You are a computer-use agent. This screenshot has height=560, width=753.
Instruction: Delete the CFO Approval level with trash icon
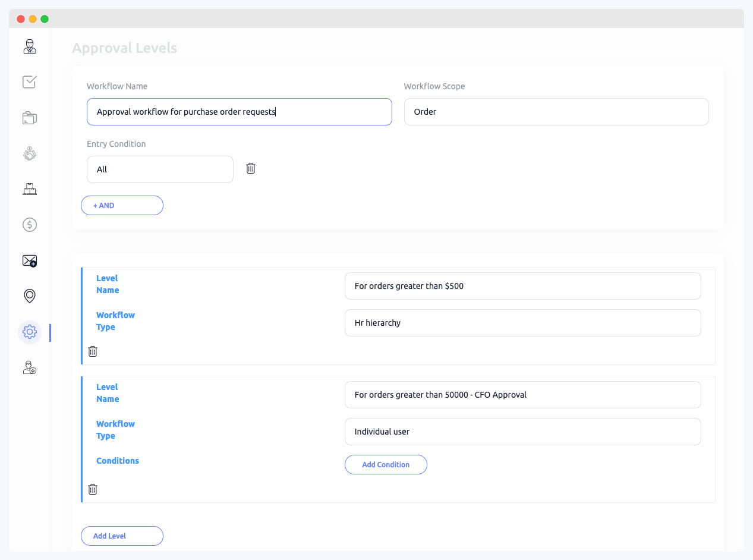pos(93,489)
